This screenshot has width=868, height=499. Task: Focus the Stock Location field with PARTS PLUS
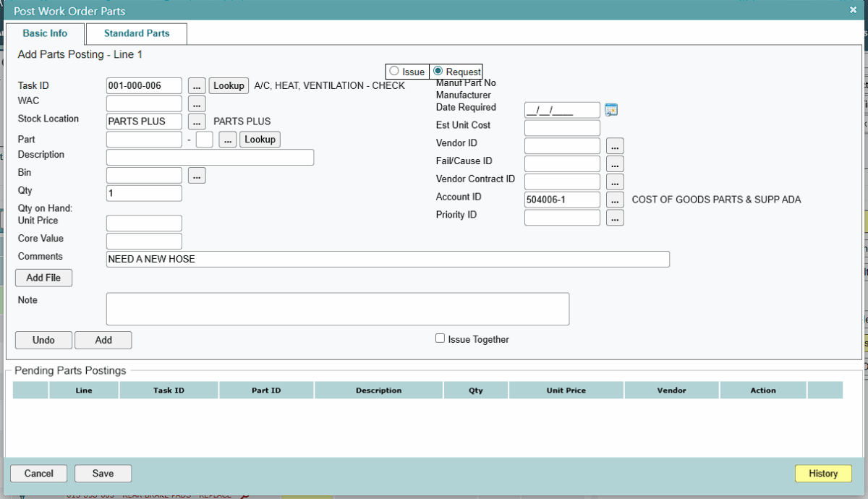pyautogui.click(x=144, y=121)
